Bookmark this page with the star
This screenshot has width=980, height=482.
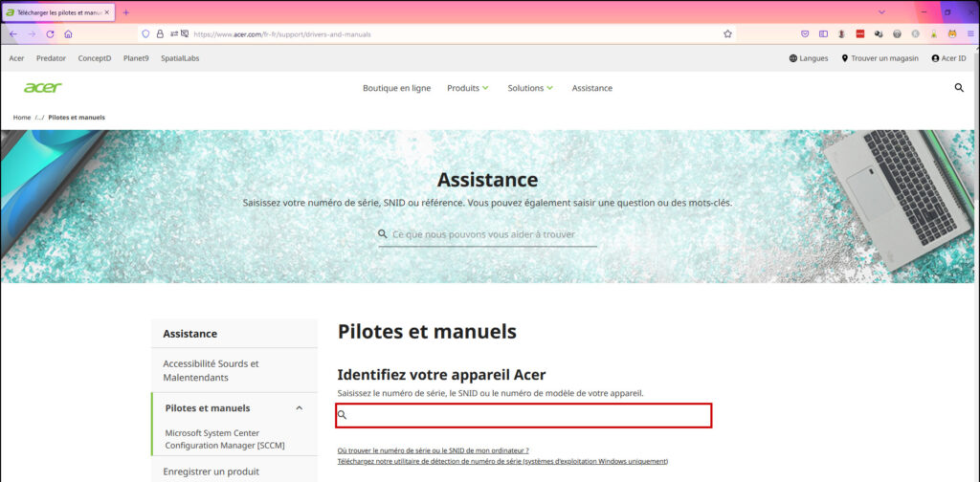(727, 34)
